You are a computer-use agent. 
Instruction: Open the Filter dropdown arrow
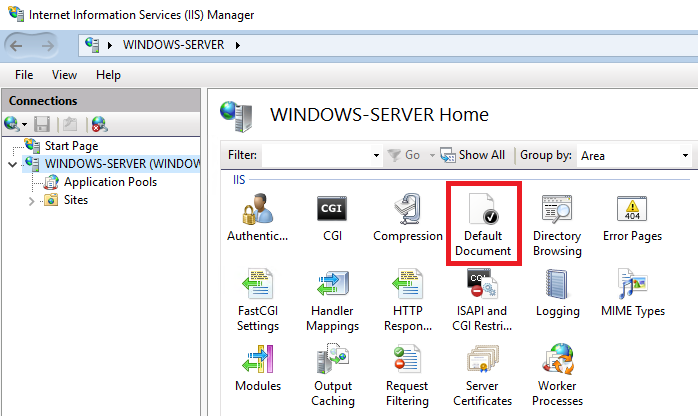376,155
